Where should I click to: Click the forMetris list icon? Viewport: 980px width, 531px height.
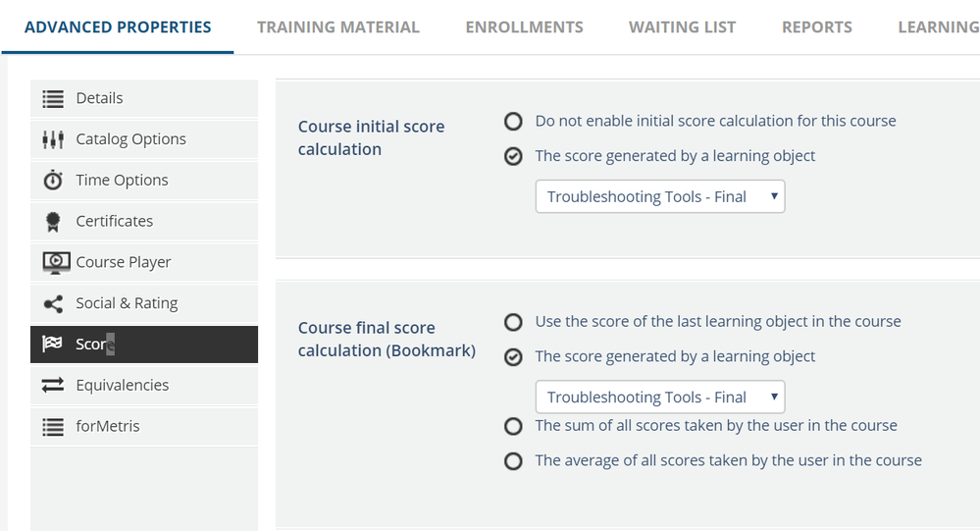tap(53, 427)
